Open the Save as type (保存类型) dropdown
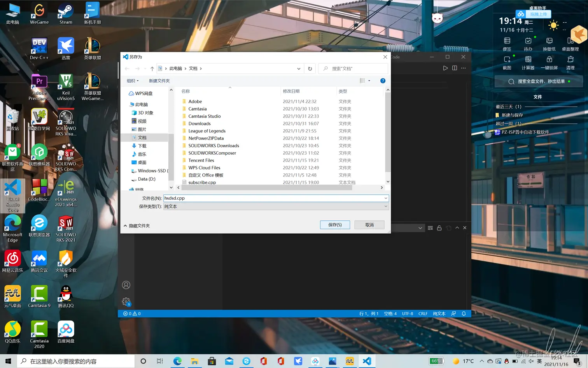The image size is (588, 368). [276, 206]
